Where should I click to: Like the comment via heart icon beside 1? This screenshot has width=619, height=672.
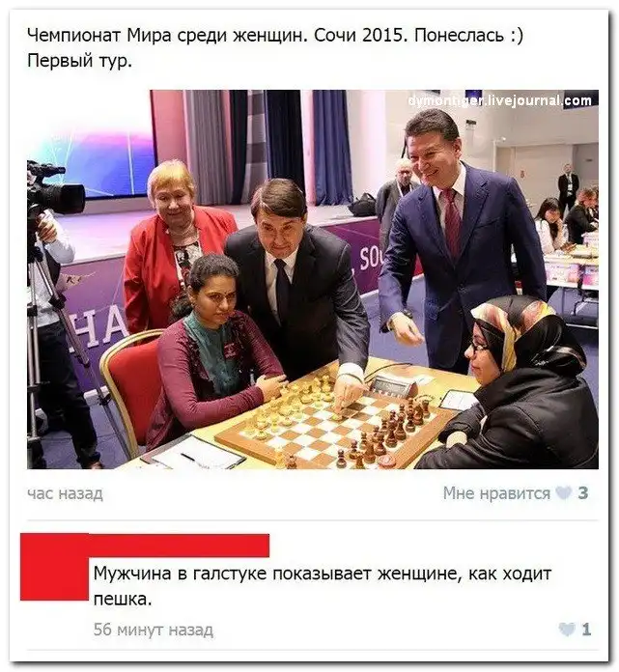567,630
